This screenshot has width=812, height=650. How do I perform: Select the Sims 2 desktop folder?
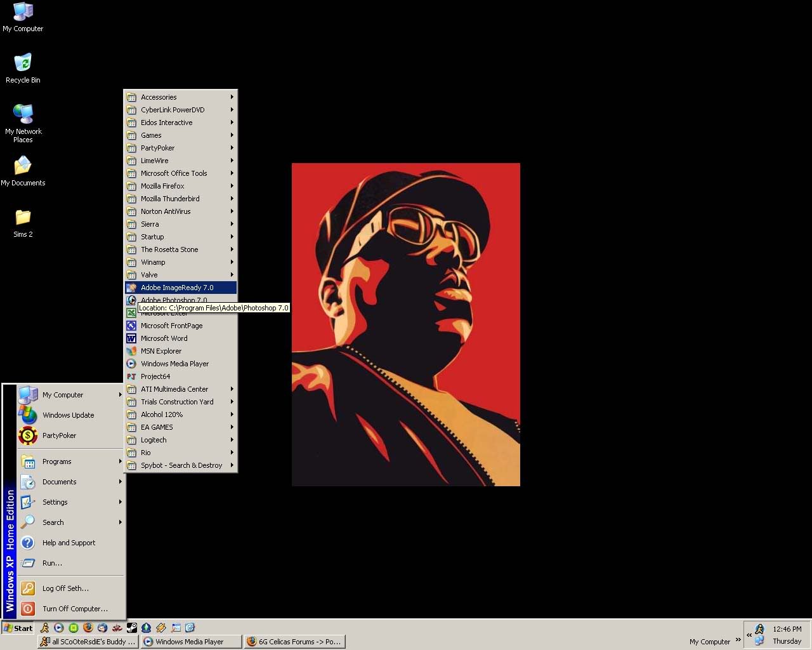coord(23,223)
